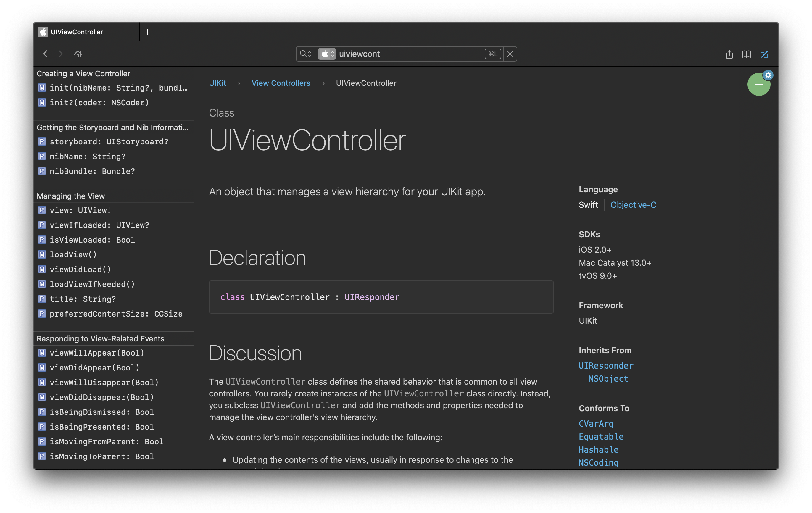The image size is (812, 513).
Task: Select viewIfLoaded: UIView? property
Action: pos(113,225)
